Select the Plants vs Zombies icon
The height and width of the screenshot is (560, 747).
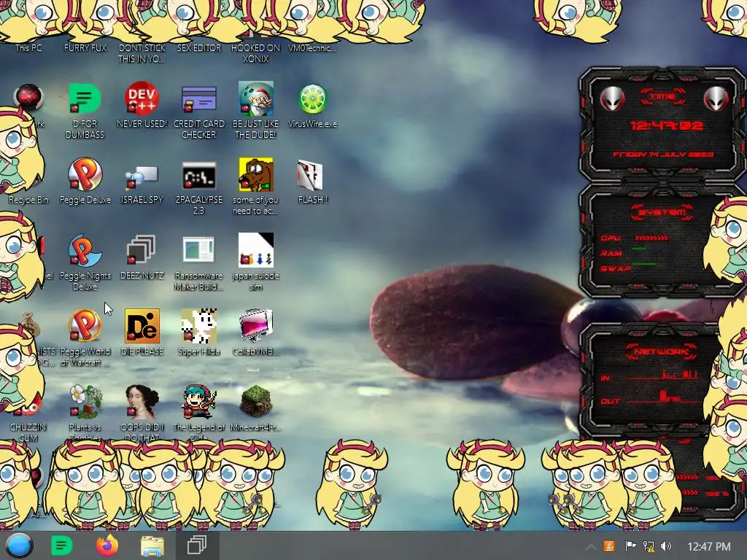(86, 402)
